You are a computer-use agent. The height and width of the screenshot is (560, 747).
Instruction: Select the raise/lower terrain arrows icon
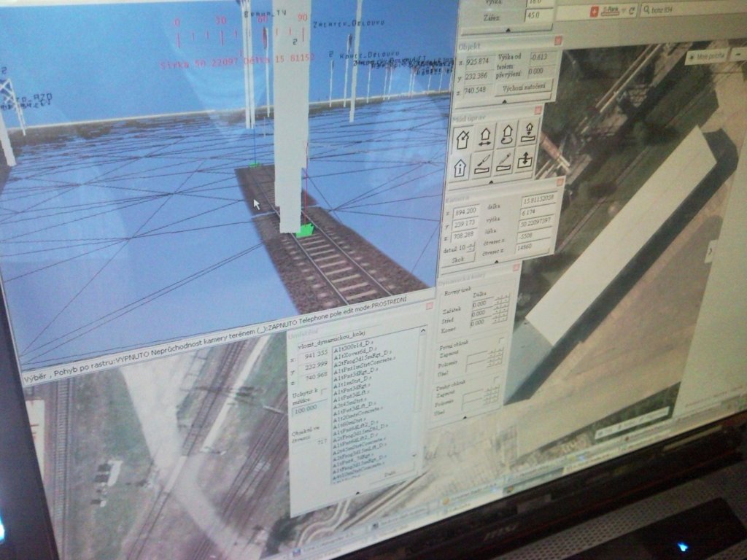click(525, 160)
